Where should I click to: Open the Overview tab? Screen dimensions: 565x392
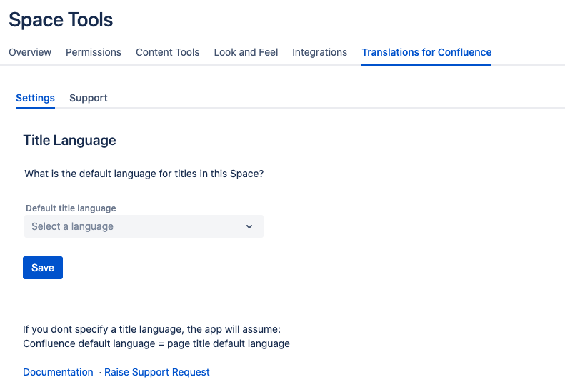(30, 52)
